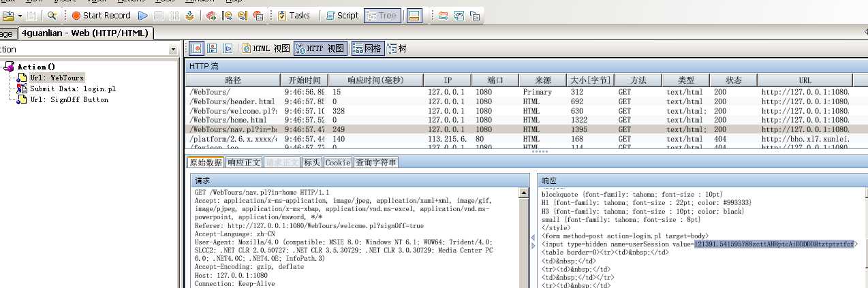Switch to HTML 视图
Viewport: 868px width, 288px height.
266,48
